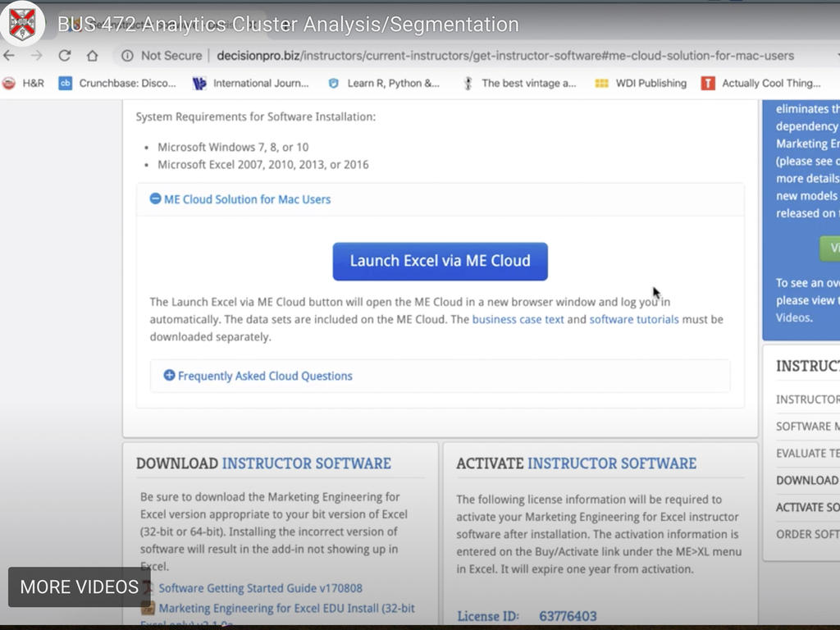Open the best vintage a... bookmark

click(519, 83)
